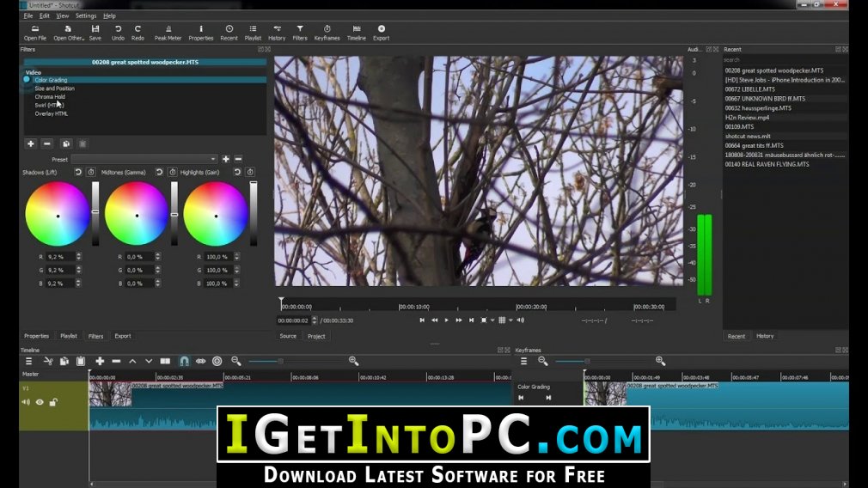The height and width of the screenshot is (488, 868).
Task: Click the Shadows (Lift) color wheel
Action: [x=58, y=216]
